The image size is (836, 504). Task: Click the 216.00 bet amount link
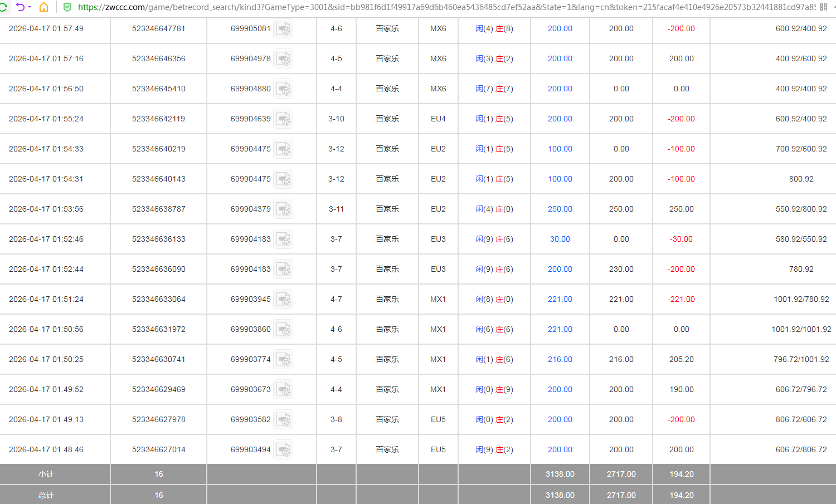[x=560, y=359]
